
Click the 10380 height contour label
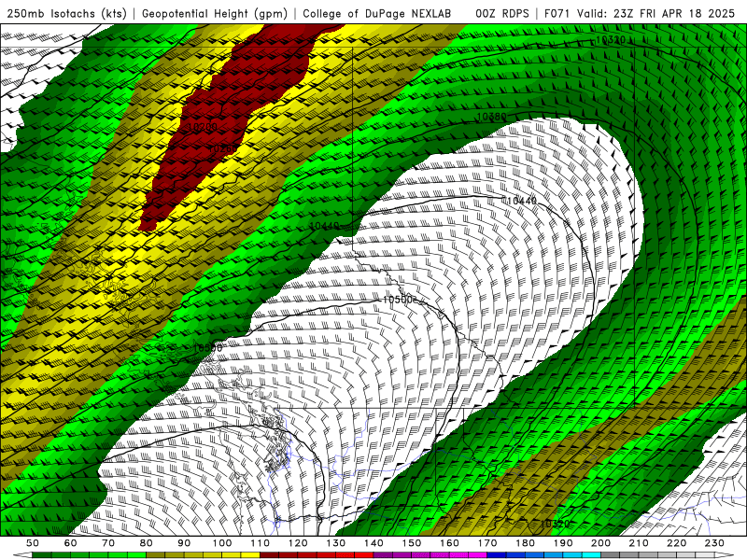(x=492, y=116)
